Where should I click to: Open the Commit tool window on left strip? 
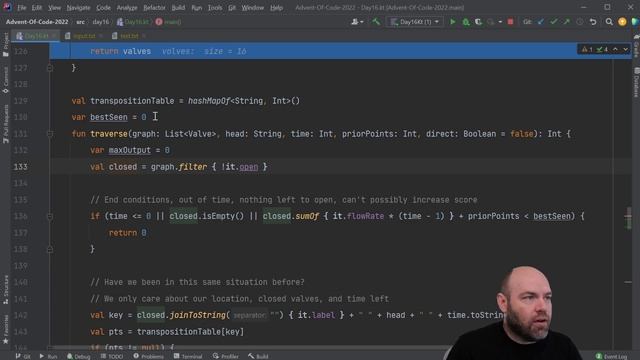click(x=5, y=81)
